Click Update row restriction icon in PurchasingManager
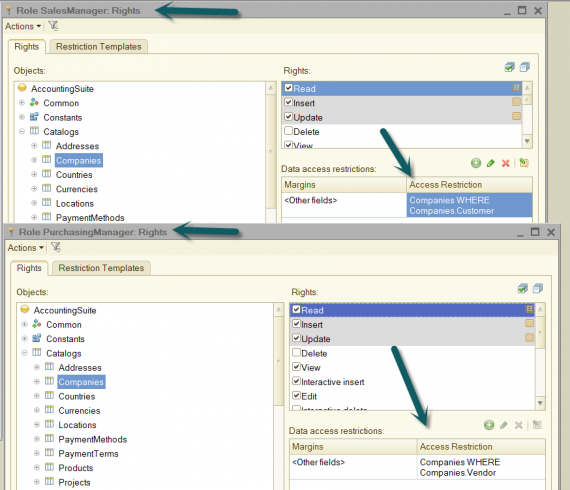This screenshot has height=490, width=570. pyautogui.click(x=529, y=338)
